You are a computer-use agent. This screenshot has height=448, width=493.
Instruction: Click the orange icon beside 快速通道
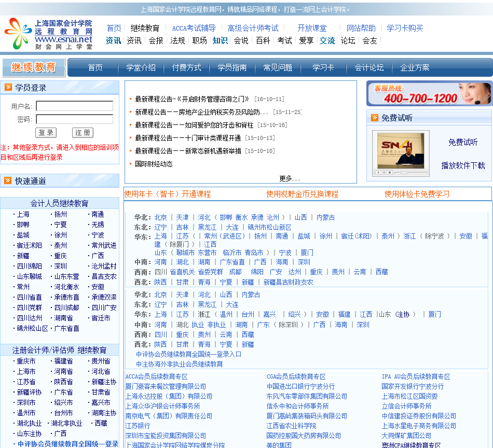[x=8, y=180]
